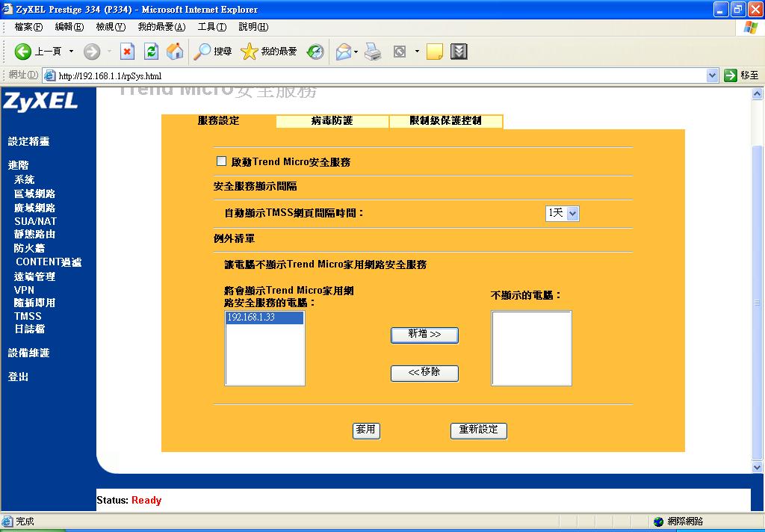Open the 工具(T) menu
Image resolution: width=765 pixels, height=532 pixels.
coord(211,27)
